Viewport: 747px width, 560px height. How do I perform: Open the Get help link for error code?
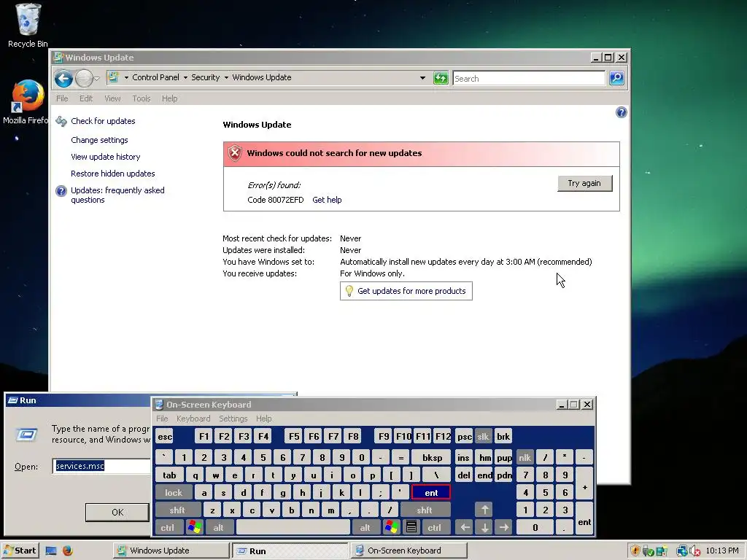point(327,200)
